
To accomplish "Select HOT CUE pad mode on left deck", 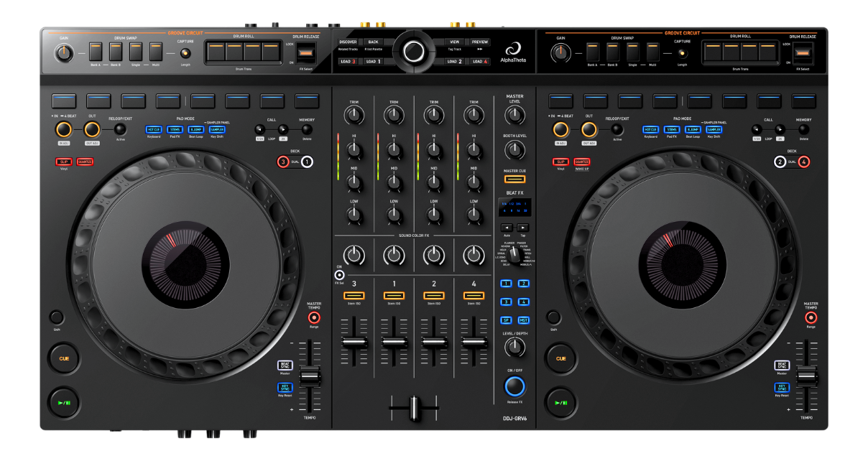I will click(x=154, y=129).
